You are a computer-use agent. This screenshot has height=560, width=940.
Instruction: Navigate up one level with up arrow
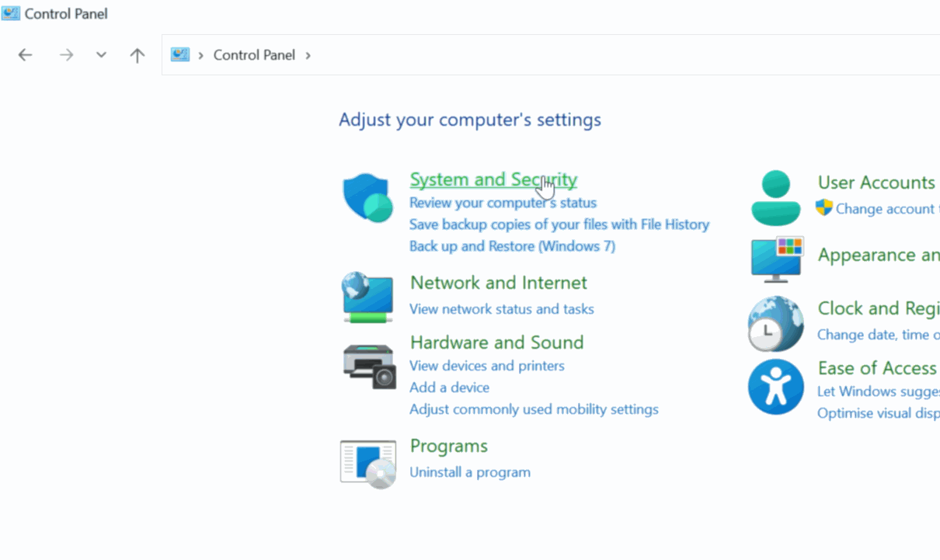pyautogui.click(x=138, y=55)
